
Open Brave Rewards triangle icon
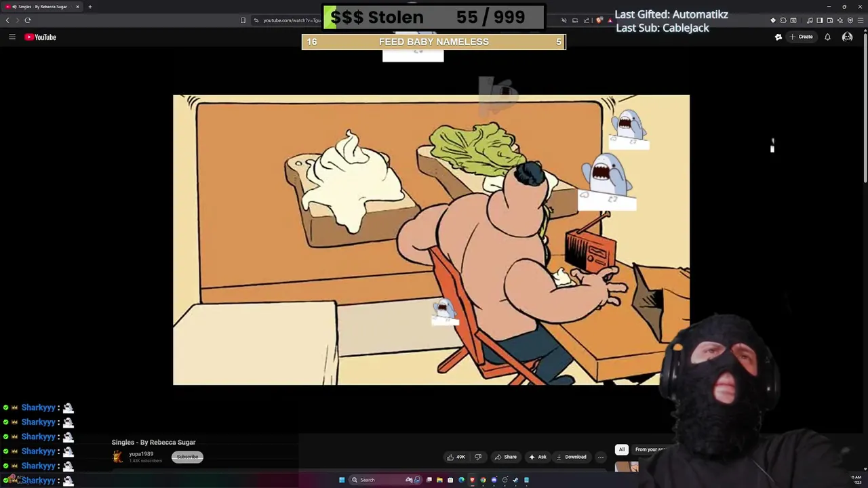click(610, 20)
